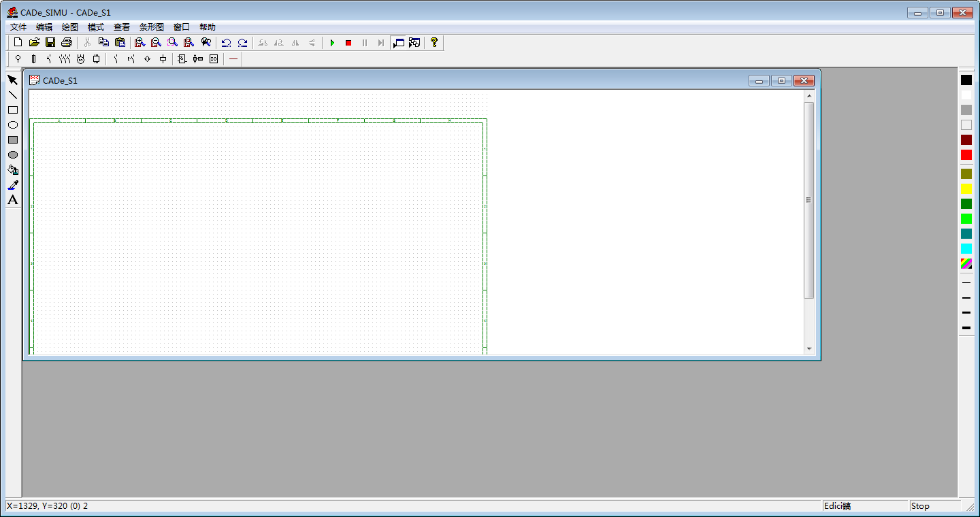Screen dimensions: 980x517
Task: Toggle the single window view button
Action: 398,42
